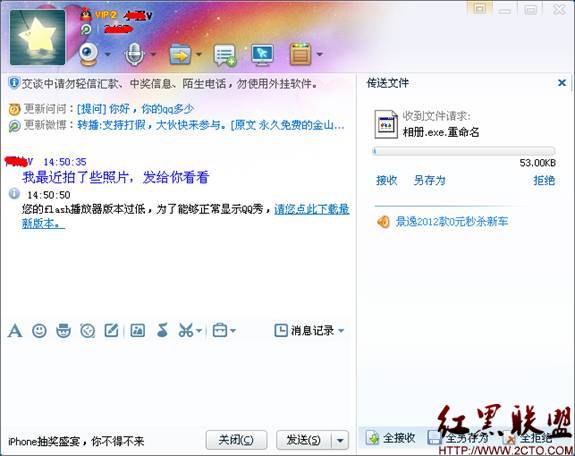Click the file transfer progress bar

[x=464, y=151]
